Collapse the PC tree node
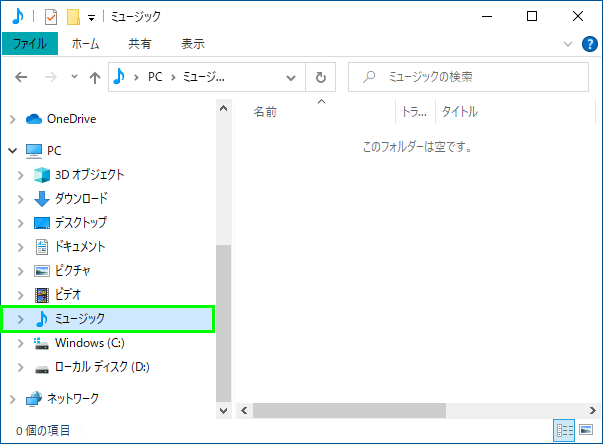Viewport: 603px width, 444px height. tap(13, 151)
